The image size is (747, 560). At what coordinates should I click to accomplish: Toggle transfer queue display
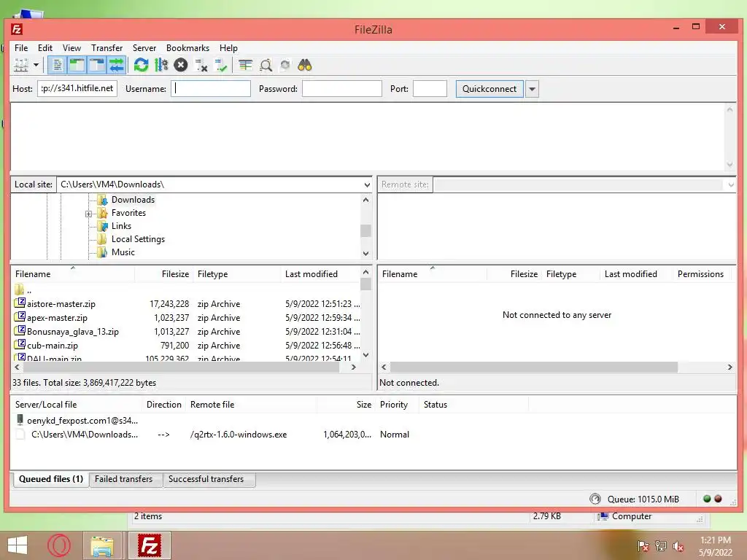click(117, 65)
